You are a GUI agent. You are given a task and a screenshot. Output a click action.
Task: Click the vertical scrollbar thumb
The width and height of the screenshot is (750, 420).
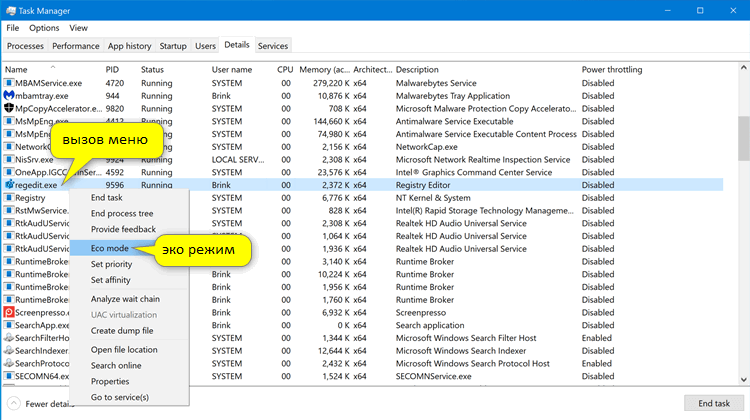coord(743,138)
